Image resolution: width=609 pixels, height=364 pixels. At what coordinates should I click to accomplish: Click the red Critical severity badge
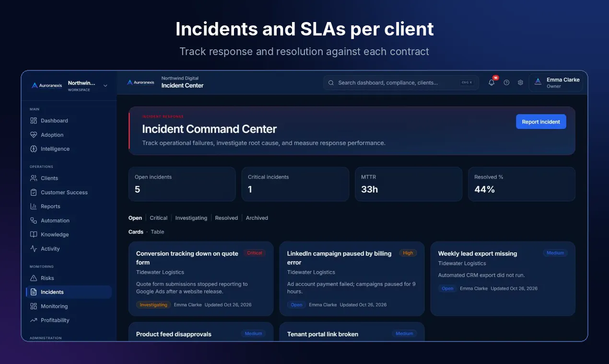255,253
